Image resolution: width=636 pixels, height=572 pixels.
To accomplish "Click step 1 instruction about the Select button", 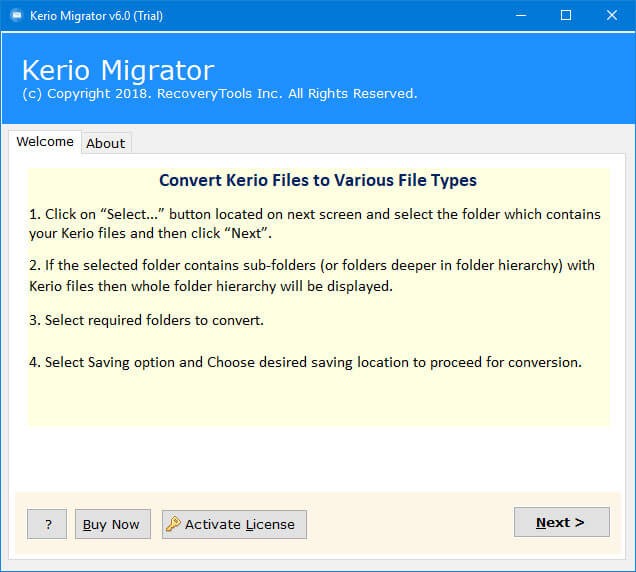I will click(315, 224).
